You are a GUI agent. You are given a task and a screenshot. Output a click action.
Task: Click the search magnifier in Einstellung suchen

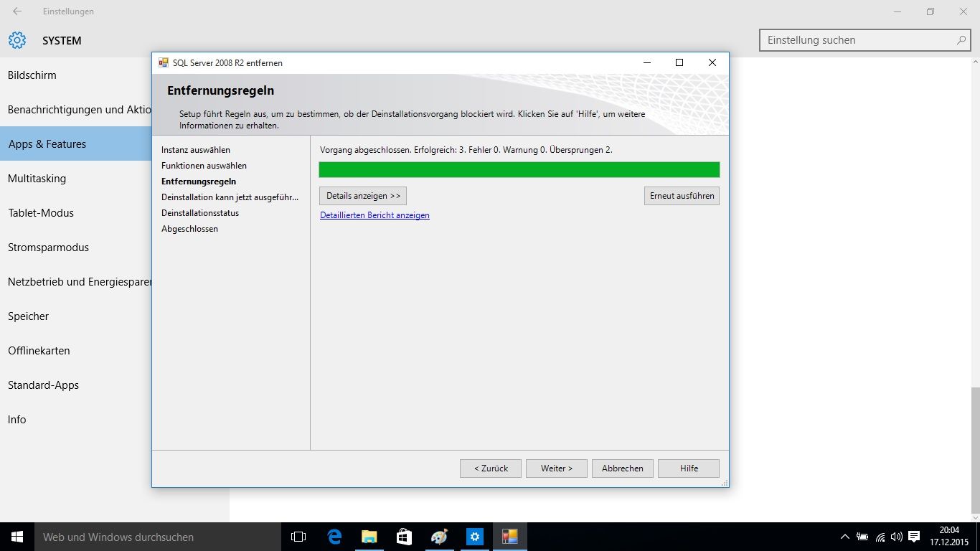point(961,40)
